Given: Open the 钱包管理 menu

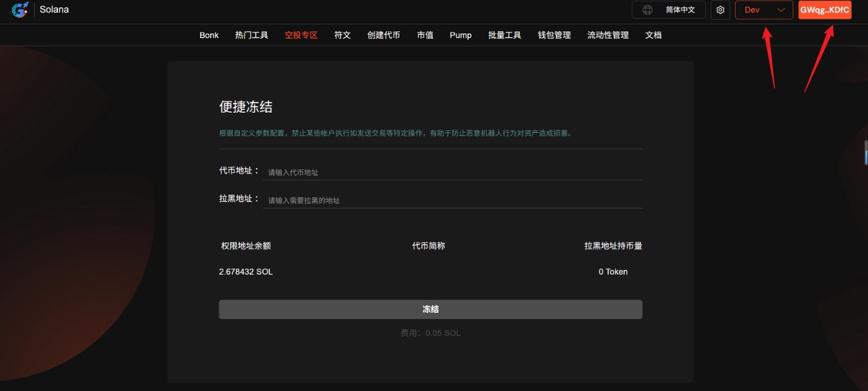Looking at the screenshot, I should (x=555, y=35).
